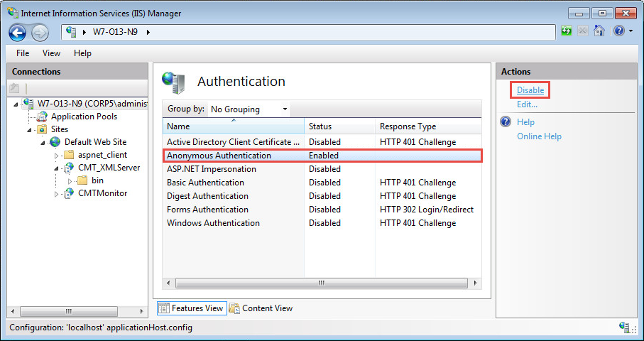Click the Refresh page icon in toolbar
Viewport: 644px width, 341px height.
[567, 31]
